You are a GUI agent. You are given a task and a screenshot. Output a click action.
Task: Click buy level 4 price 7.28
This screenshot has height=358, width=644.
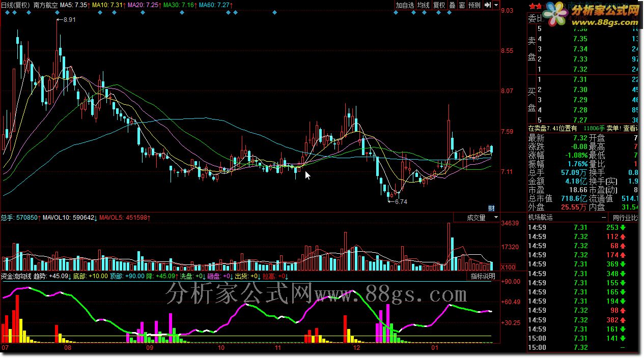(580, 110)
